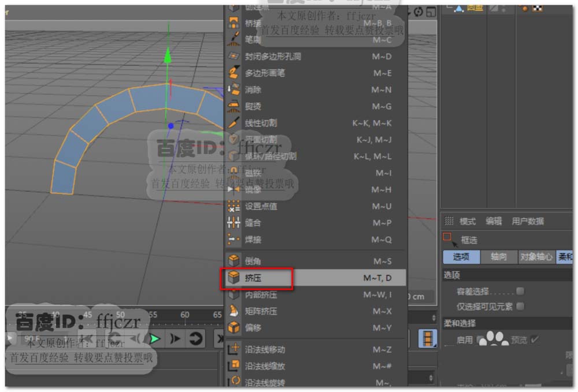Viewport: 578px width, 392px height.
Task: Collapse the 柔和选择 soft selection section
Action: [507, 323]
